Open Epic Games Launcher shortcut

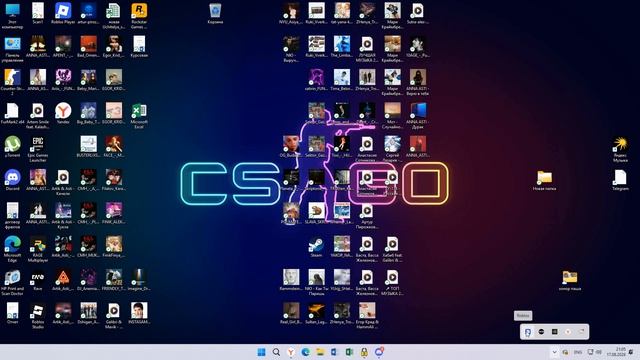tap(38, 149)
